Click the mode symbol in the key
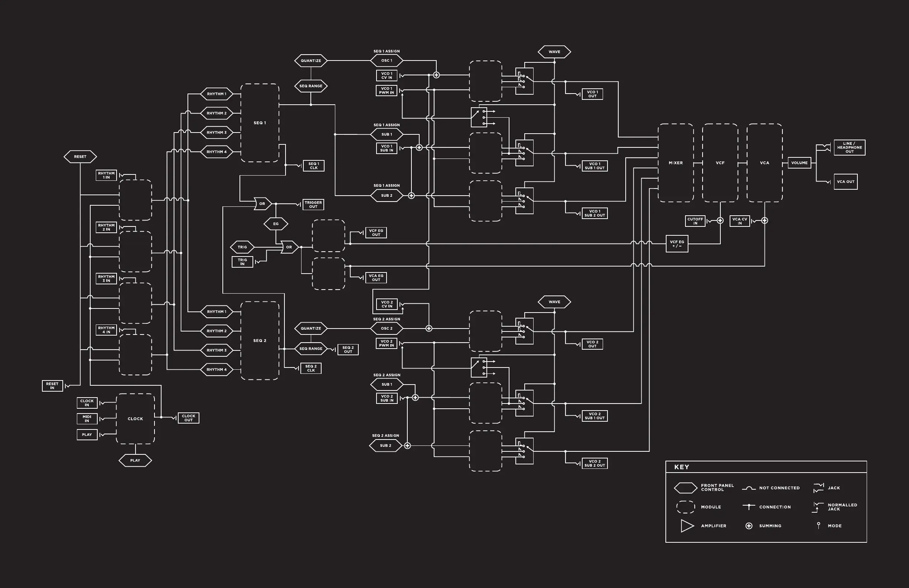The image size is (909, 588). 818,525
